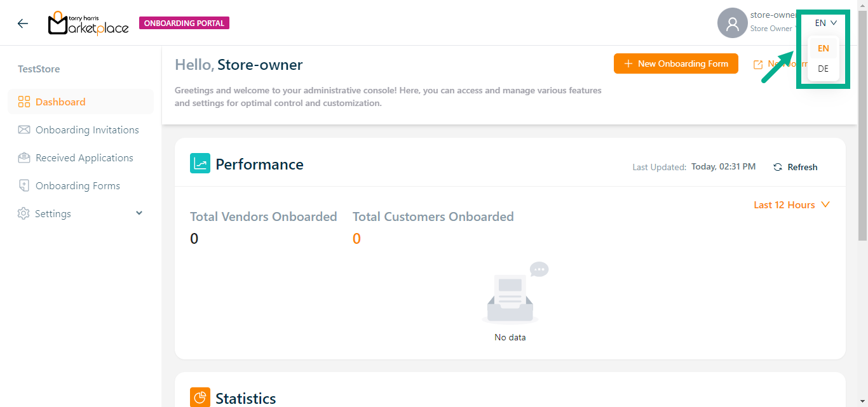Click the Performance chart icon
Viewport: 868px width, 407px height.
pos(200,164)
